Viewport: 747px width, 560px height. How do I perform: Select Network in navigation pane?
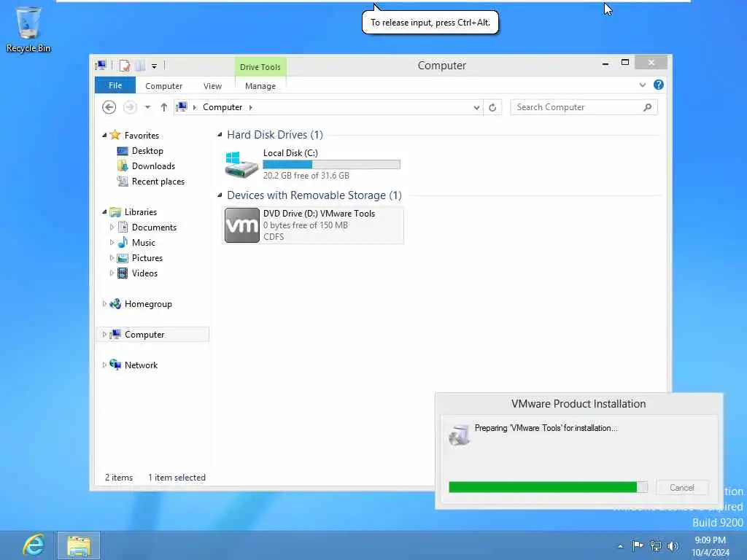tap(141, 365)
